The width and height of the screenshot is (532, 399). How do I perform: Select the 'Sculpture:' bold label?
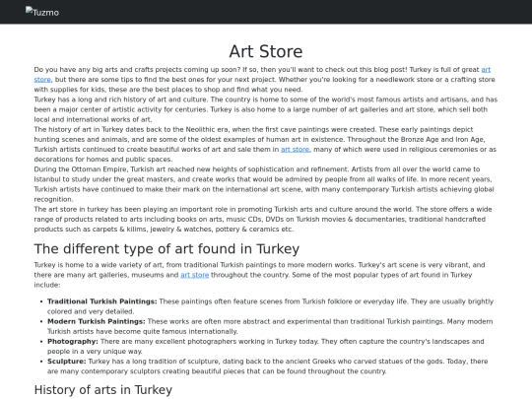click(67, 362)
